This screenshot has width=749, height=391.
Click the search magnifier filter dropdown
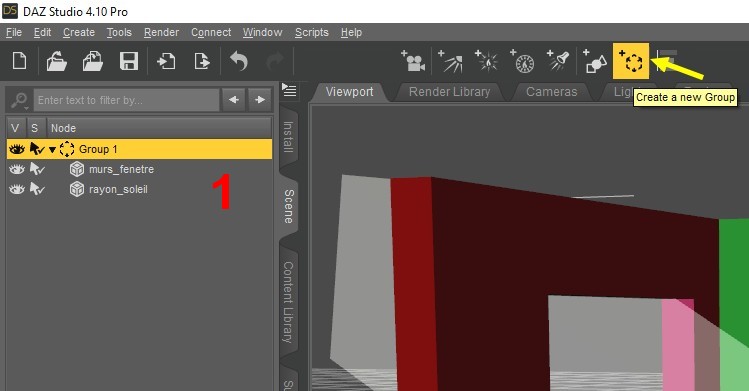tap(19, 100)
